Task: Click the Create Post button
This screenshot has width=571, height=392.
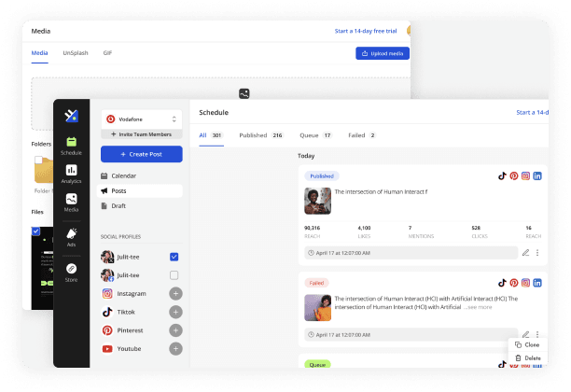Action: point(141,154)
